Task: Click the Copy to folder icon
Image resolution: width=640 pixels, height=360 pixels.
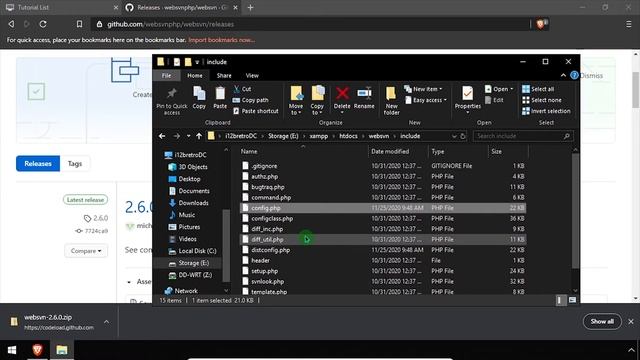Action: 318,93
